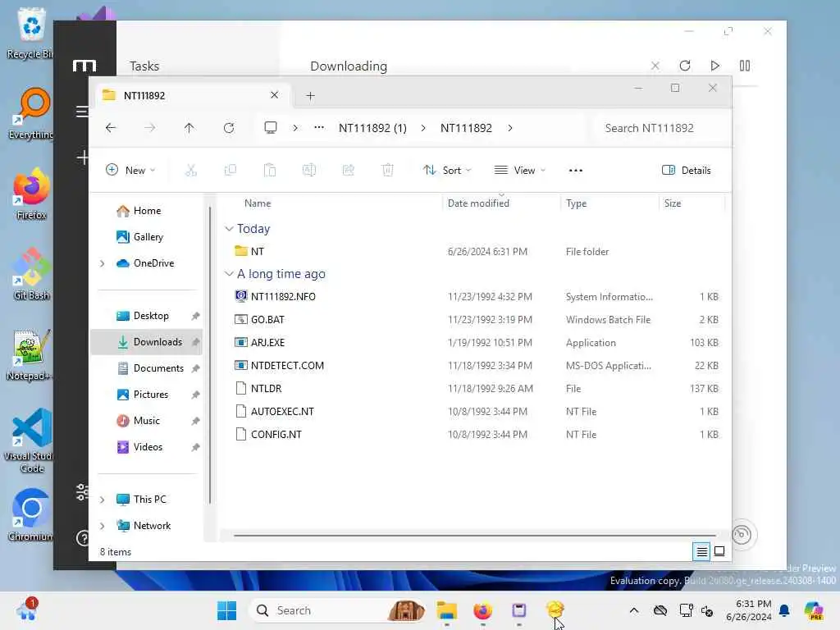Expand Network in navigation pane
Viewport: 840px width, 630px height.
click(x=103, y=526)
